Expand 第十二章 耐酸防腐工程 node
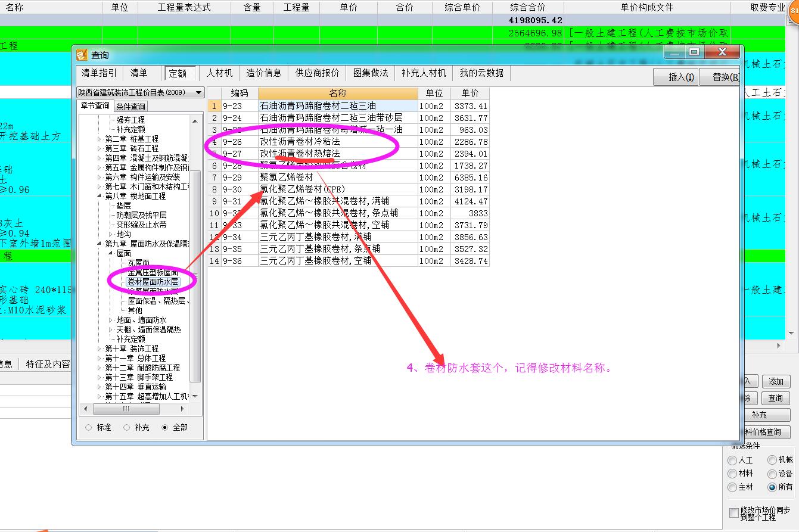 (x=100, y=368)
